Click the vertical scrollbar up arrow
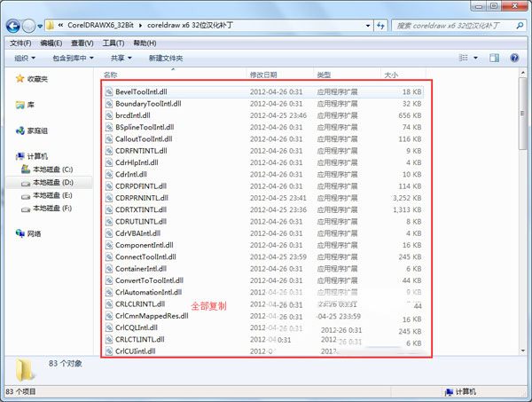 523,73
